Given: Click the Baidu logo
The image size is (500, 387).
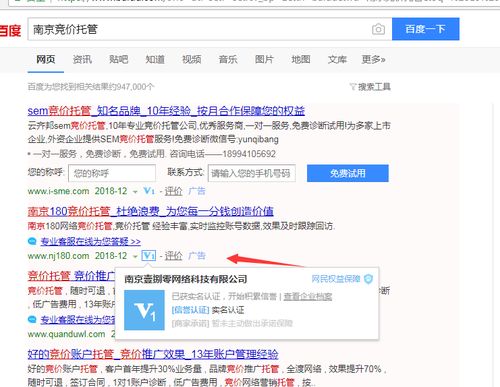Looking at the screenshot, I should [x=10, y=30].
